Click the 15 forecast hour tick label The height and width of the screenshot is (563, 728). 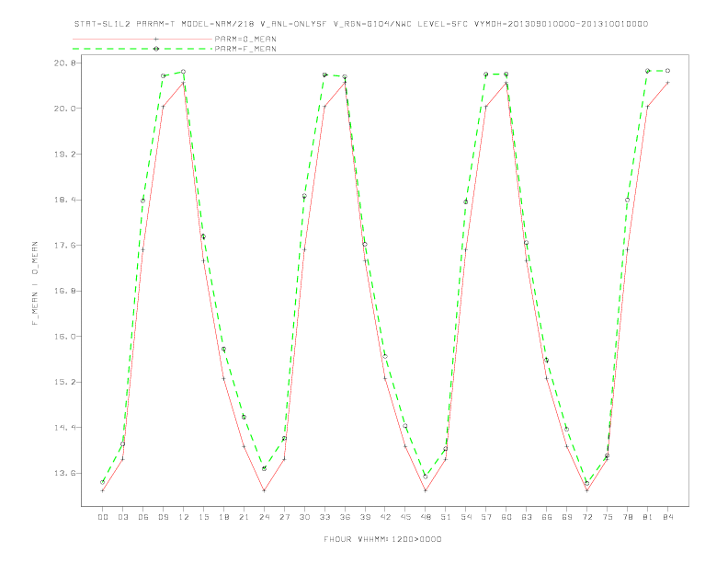click(203, 517)
